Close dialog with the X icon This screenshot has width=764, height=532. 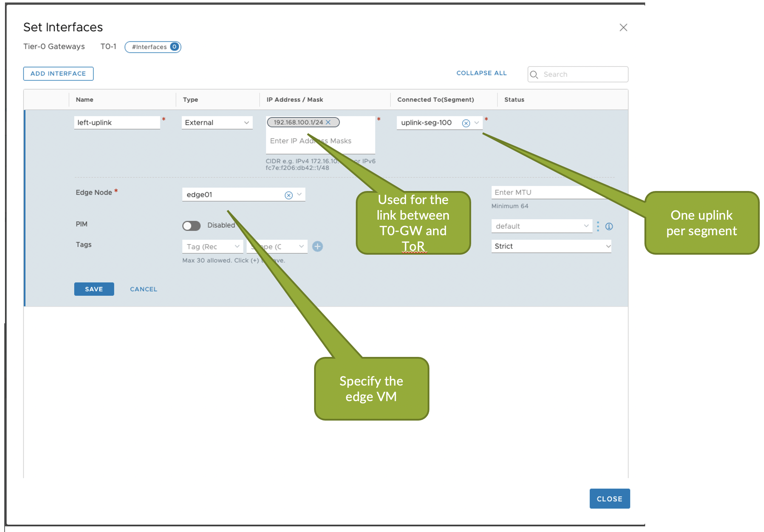(x=623, y=28)
